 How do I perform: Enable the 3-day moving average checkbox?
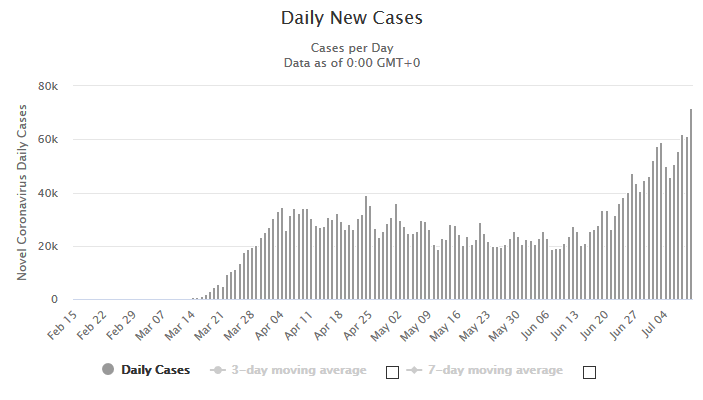(x=392, y=372)
